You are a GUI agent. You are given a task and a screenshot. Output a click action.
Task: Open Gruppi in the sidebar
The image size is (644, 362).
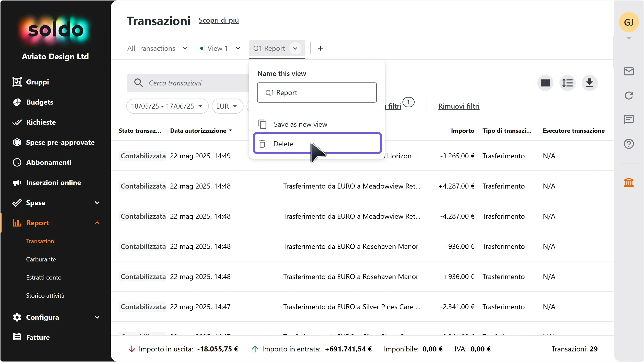(31, 82)
